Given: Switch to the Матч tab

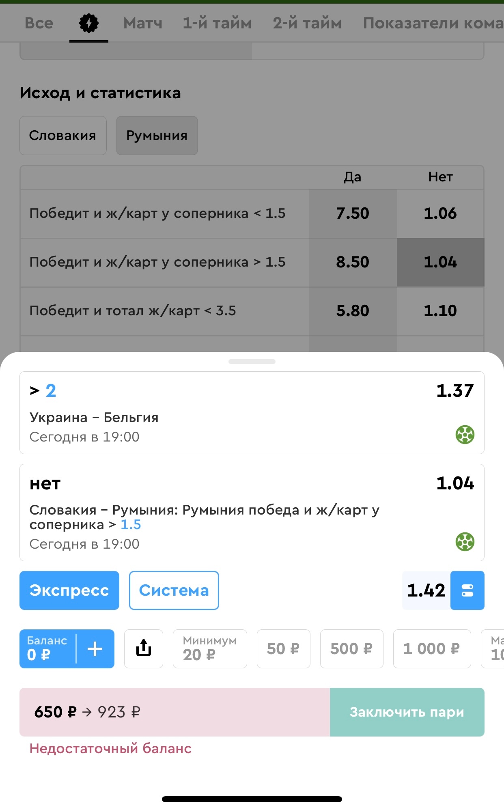Looking at the screenshot, I should (x=143, y=23).
